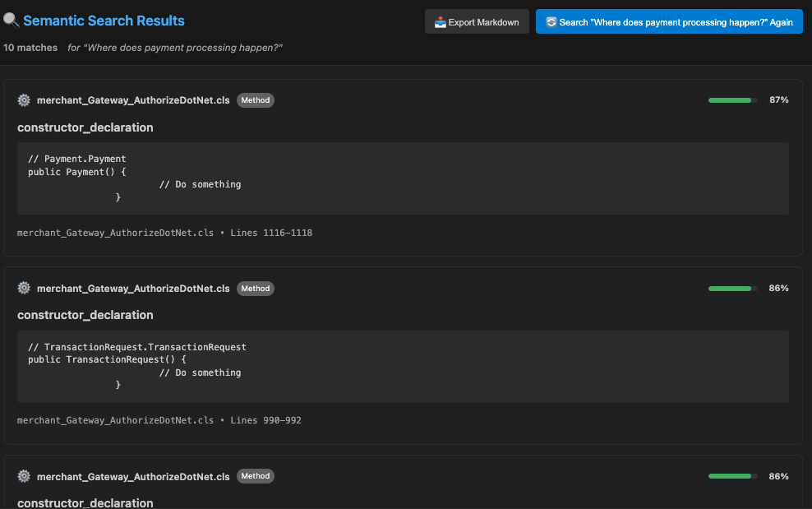Click the green relevance bar showing 87%
Image resolution: width=812 pixels, height=509 pixels.
[732, 100]
